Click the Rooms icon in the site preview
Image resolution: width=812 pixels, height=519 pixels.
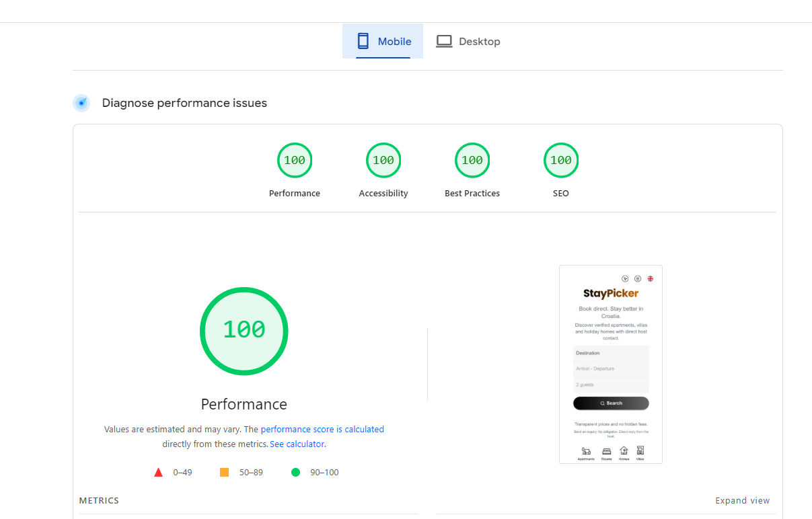click(x=607, y=450)
